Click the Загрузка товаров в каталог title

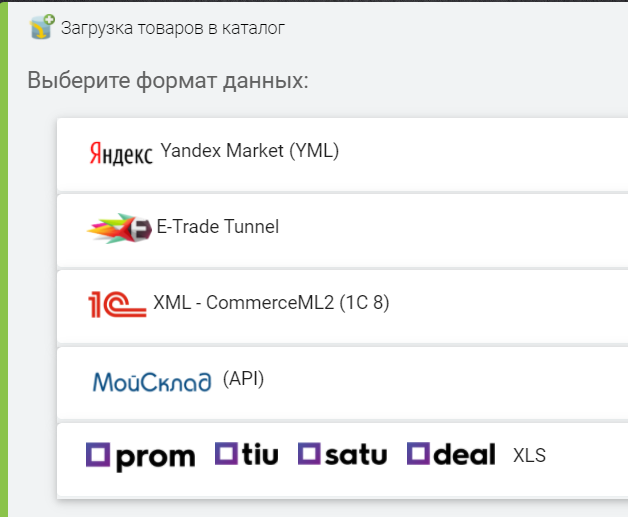tap(173, 28)
